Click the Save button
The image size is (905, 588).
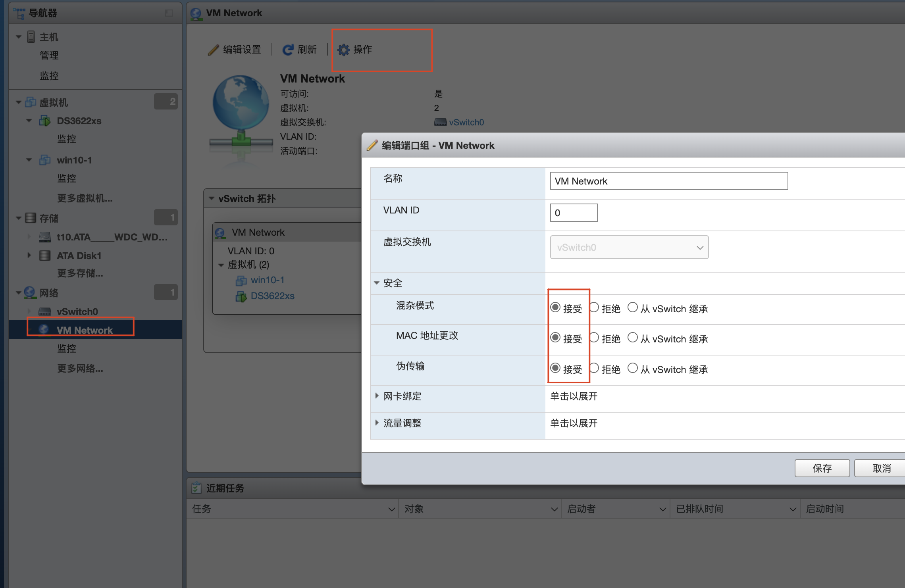point(822,468)
